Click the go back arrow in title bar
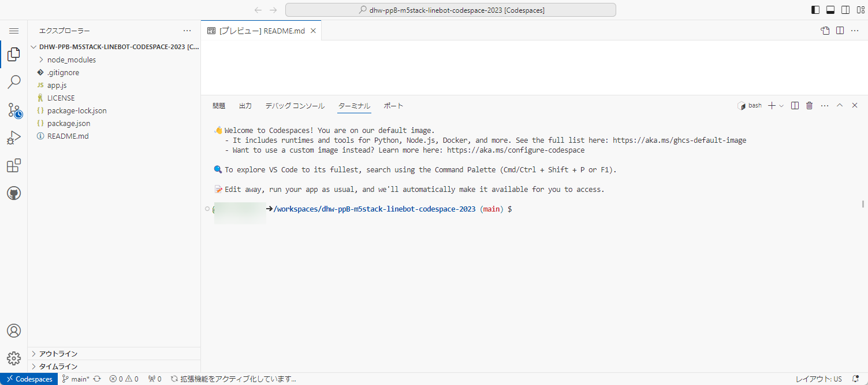868x385 pixels. pos(258,10)
